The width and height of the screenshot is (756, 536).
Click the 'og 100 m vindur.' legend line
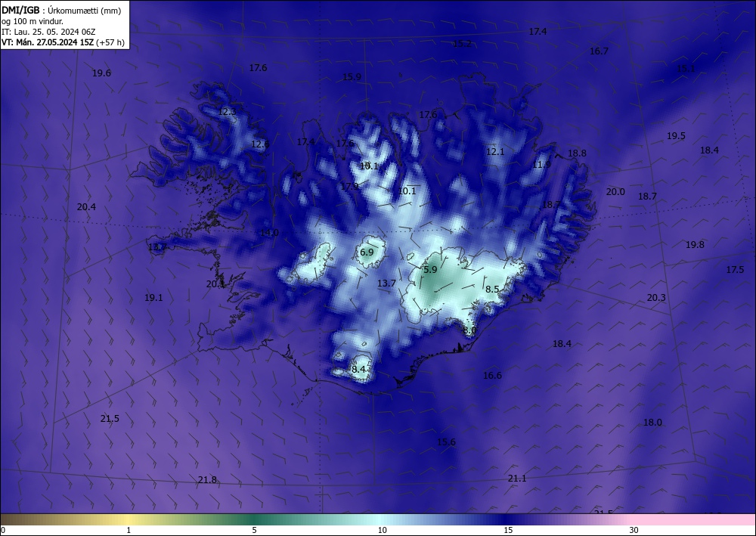(x=33, y=21)
